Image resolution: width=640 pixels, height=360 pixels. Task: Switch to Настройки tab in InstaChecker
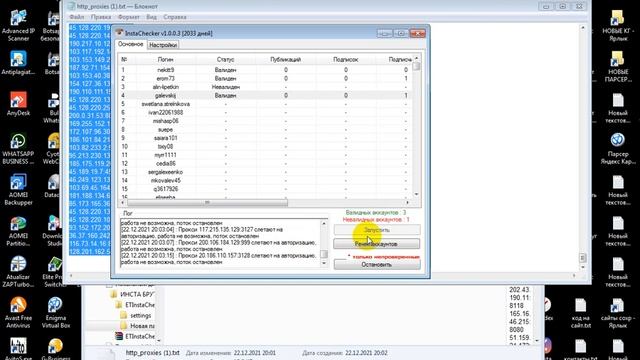pyautogui.click(x=163, y=45)
